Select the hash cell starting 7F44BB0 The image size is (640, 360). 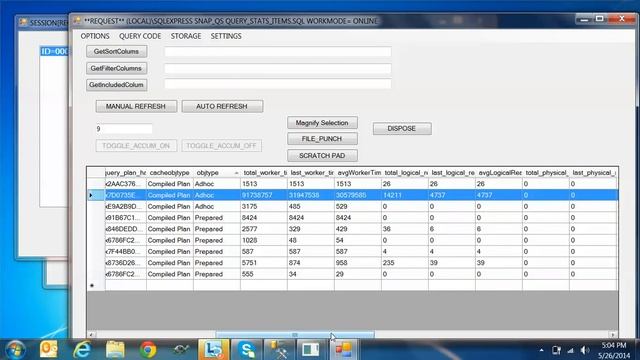[x=126, y=251]
